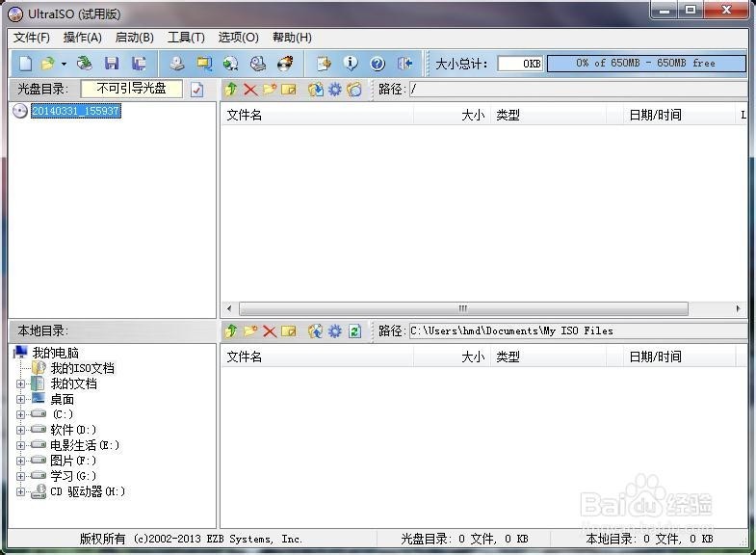Click the Make CD/DVD image icon
Image resolution: width=756 pixels, height=555 pixels.
click(177, 64)
